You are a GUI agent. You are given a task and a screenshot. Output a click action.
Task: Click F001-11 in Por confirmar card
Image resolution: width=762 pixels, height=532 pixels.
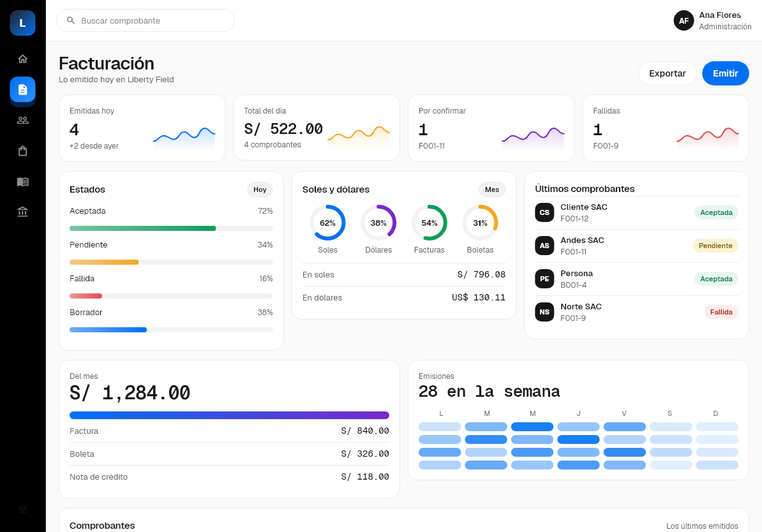(x=431, y=145)
